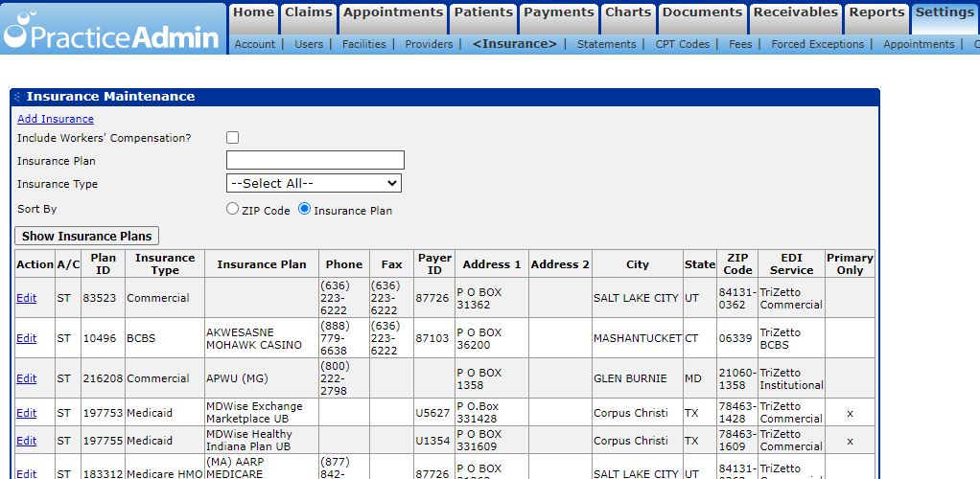Click the Show Insurance Plans button
The image size is (980, 479).
tap(87, 236)
